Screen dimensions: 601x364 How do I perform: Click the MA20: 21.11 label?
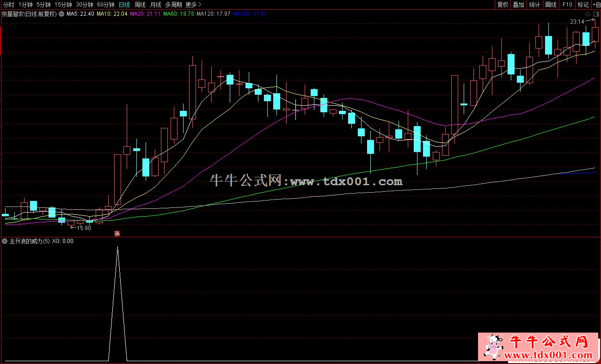[x=145, y=14]
